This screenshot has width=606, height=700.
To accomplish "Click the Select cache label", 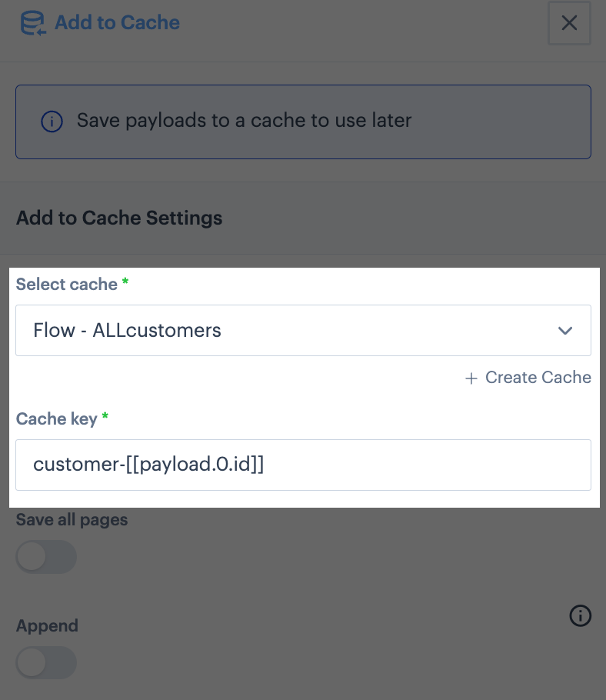I will coord(66,285).
